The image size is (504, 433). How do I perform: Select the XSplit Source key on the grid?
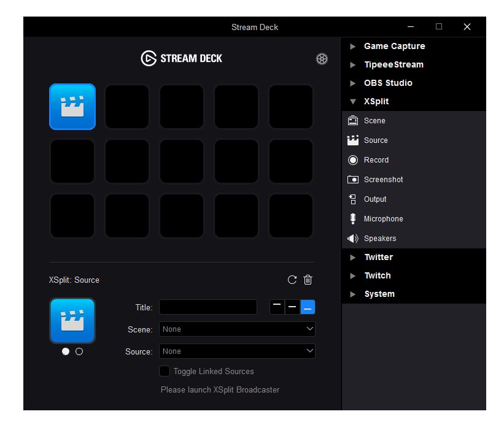point(72,107)
